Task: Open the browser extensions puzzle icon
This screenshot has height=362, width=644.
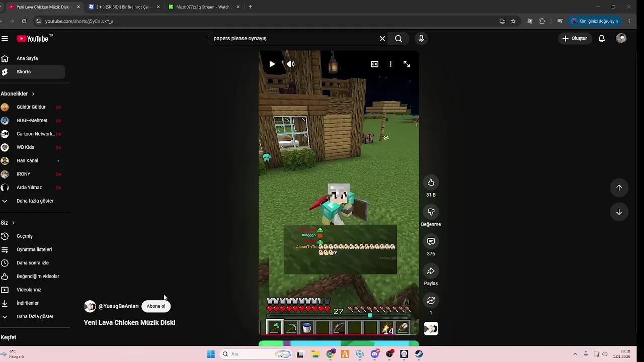Action: [542, 21]
